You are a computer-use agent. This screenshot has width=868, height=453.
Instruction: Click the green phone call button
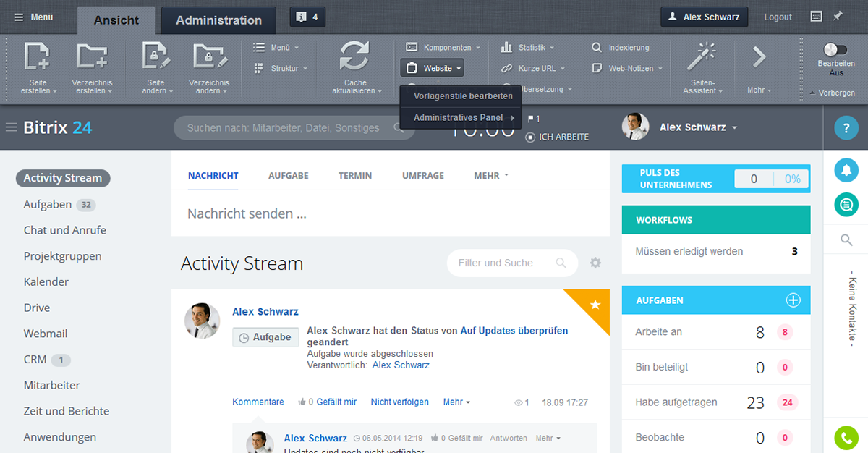click(846, 438)
